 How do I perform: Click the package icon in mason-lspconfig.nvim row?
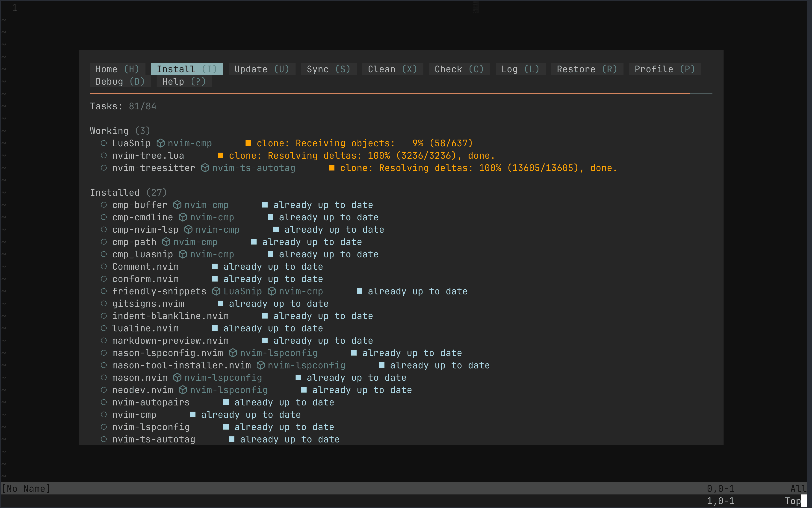(x=233, y=353)
